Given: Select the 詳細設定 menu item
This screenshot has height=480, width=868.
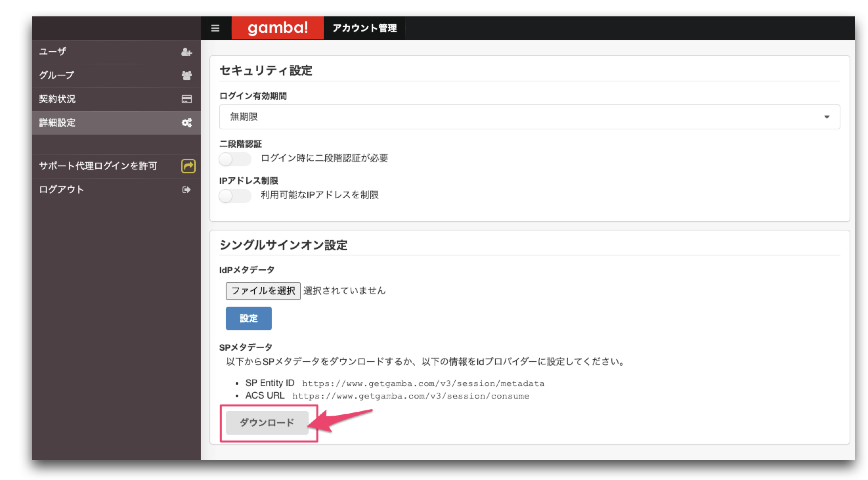Looking at the screenshot, I should (x=116, y=123).
